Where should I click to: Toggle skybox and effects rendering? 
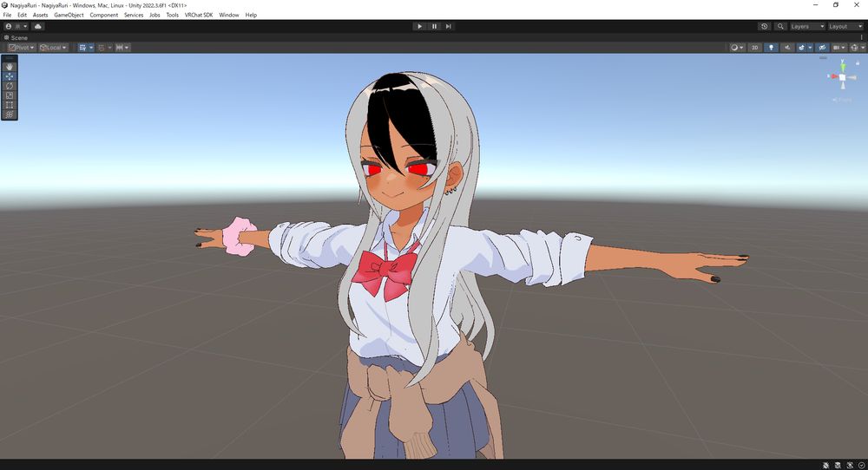[801, 48]
